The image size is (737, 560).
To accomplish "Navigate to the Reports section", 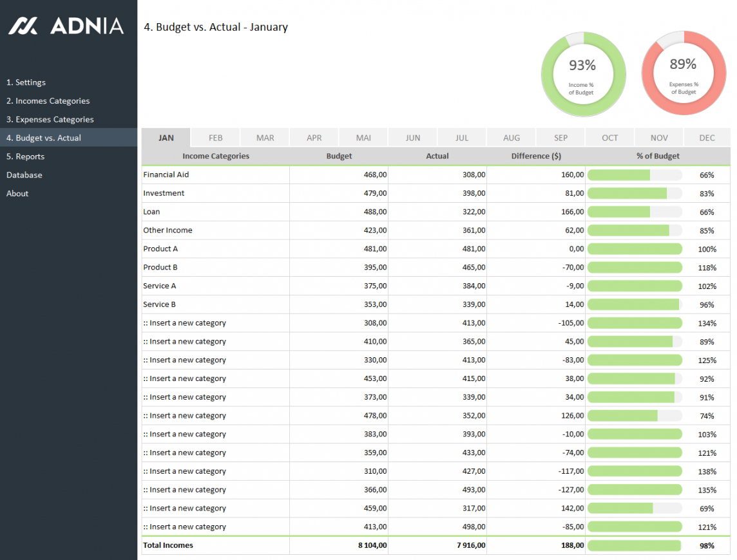I will click(25, 156).
